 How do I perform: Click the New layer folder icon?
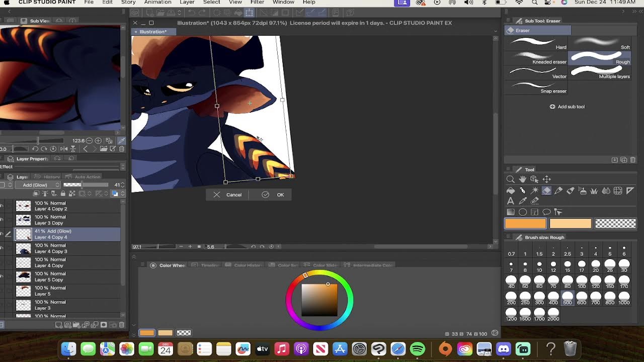click(75, 325)
